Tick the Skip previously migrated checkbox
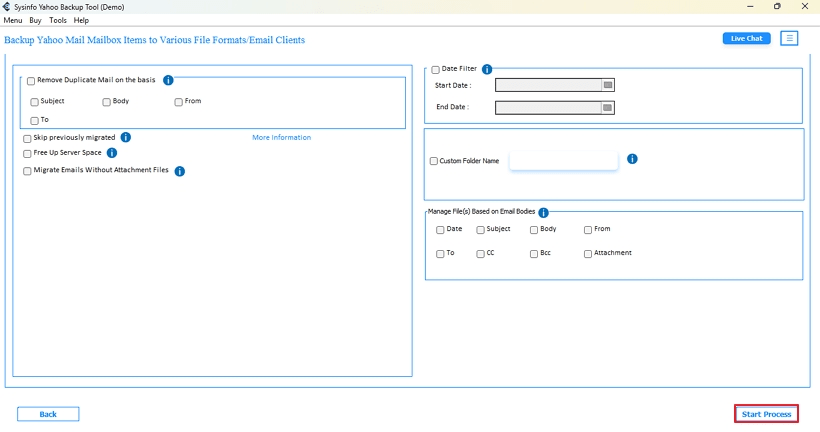Screen dimensions: 820x432 [x=27, y=139]
